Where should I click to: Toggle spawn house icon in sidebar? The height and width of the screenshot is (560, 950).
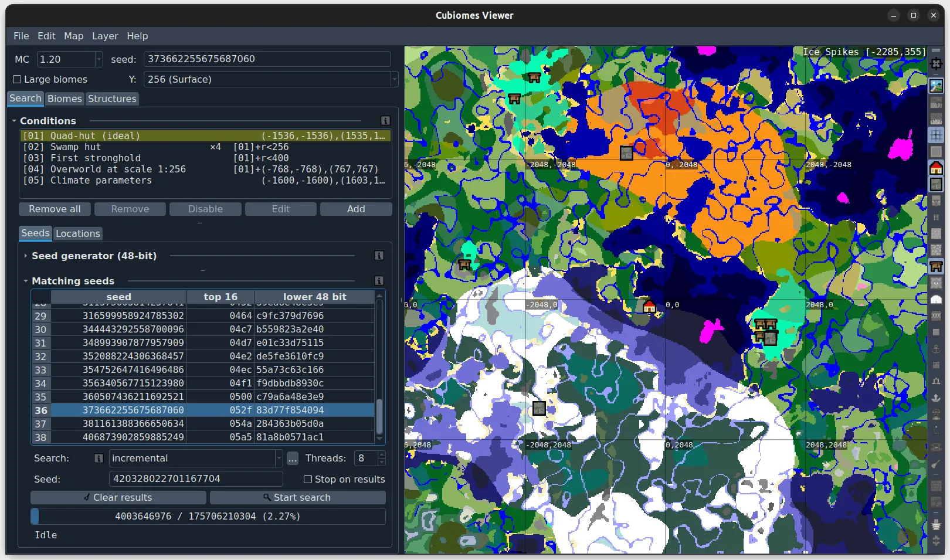coord(936,168)
